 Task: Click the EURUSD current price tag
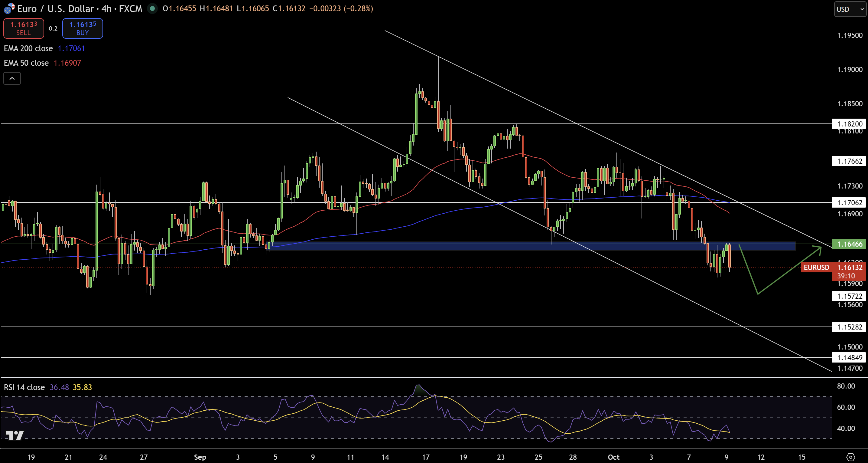(816, 268)
